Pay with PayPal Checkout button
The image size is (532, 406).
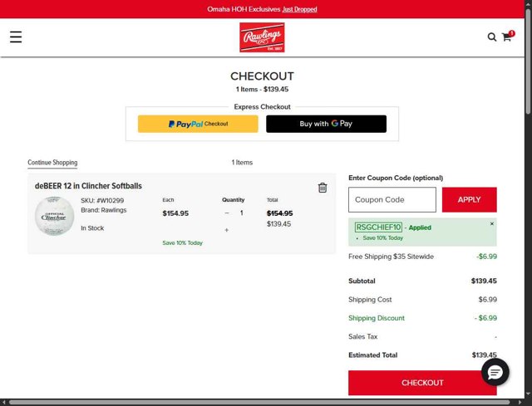coord(198,124)
